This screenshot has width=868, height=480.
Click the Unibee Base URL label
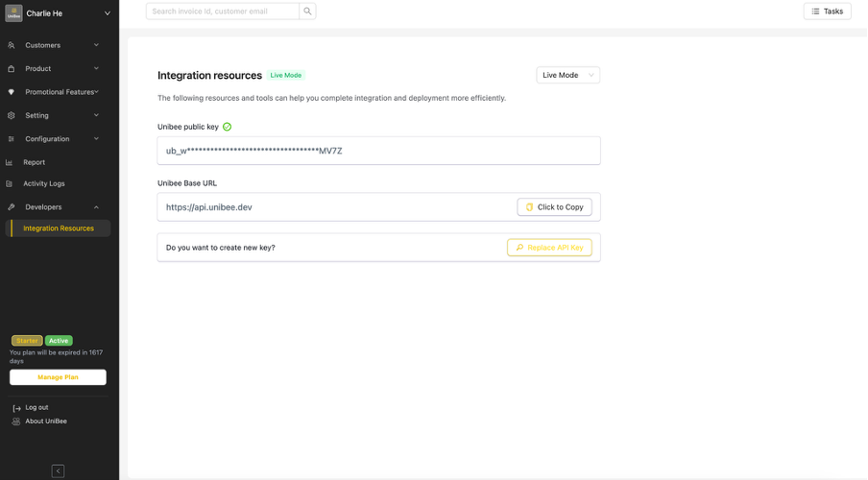pyautogui.click(x=187, y=183)
